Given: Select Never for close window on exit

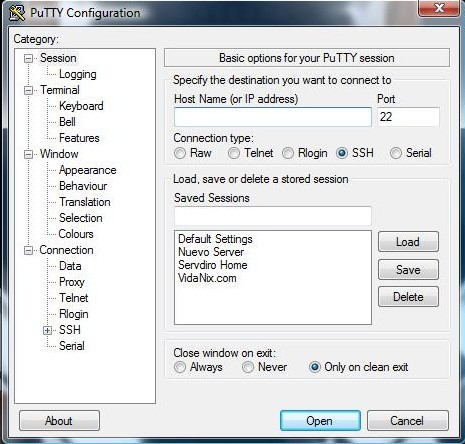Looking at the screenshot, I should [x=248, y=367].
